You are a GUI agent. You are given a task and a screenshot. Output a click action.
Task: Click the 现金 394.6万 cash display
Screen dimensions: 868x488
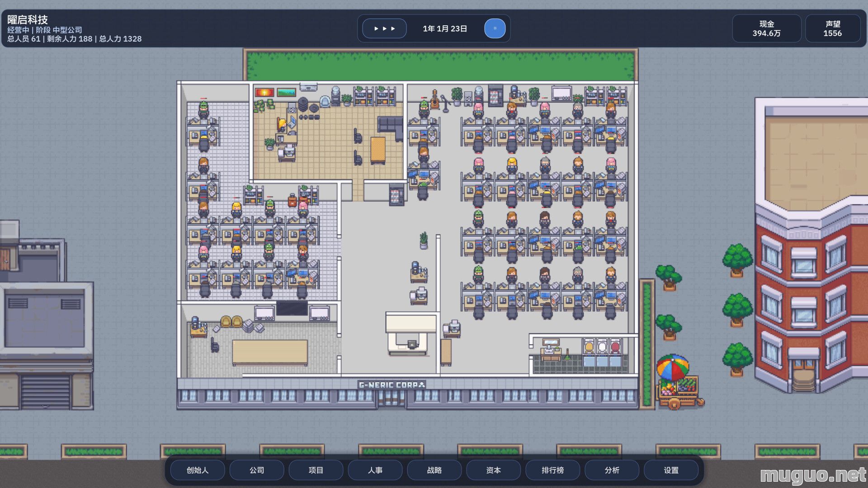(x=767, y=28)
